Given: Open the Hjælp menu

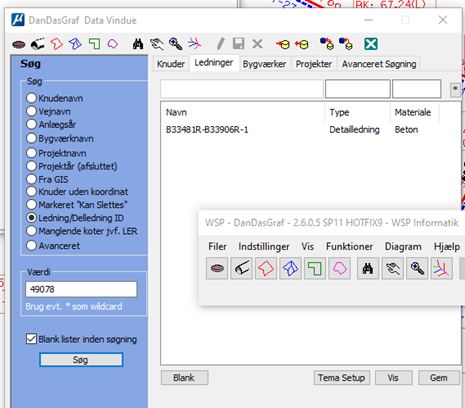Looking at the screenshot, I should 447,246.
